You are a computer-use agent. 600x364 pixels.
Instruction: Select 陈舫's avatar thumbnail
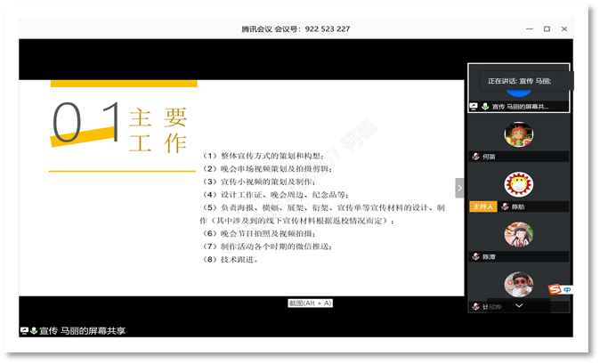pyautogui.click(x=518, y=185)
